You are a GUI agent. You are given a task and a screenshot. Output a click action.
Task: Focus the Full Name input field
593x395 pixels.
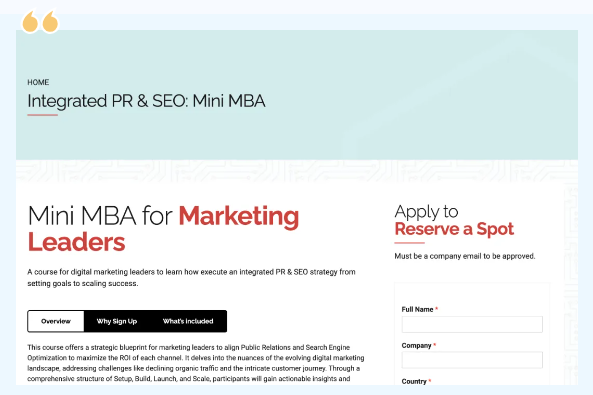click(472, 324)
